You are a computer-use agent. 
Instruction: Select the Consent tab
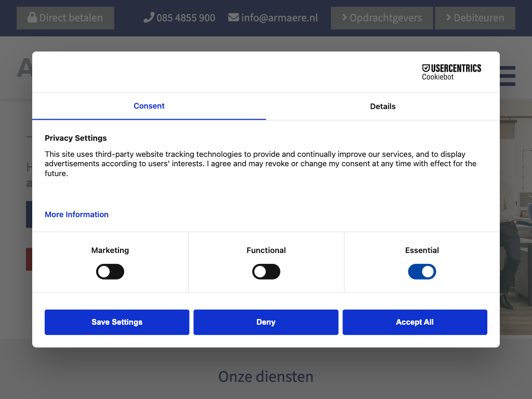coord(149,106)
